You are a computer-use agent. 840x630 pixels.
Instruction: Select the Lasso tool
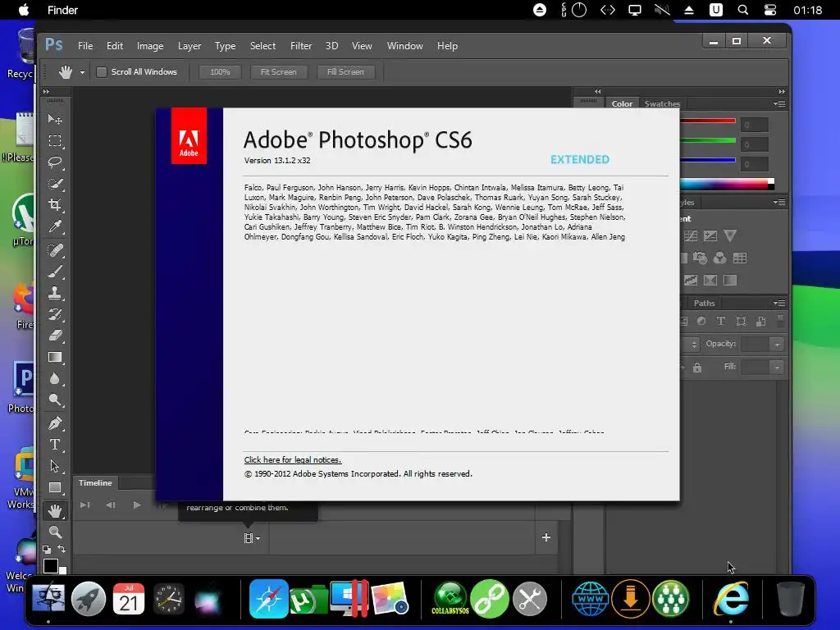tap(55, 162)
